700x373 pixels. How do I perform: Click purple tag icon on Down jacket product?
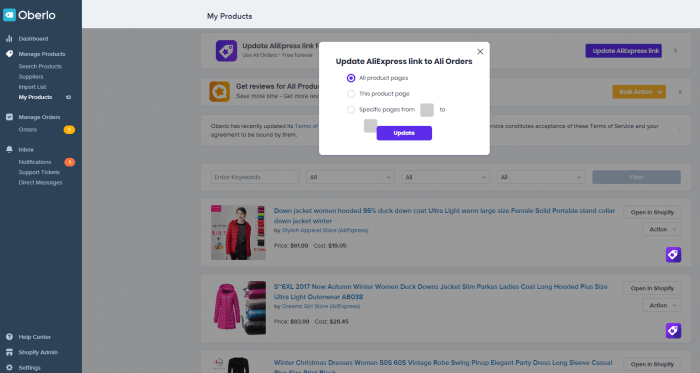click(x=673, y=255)
